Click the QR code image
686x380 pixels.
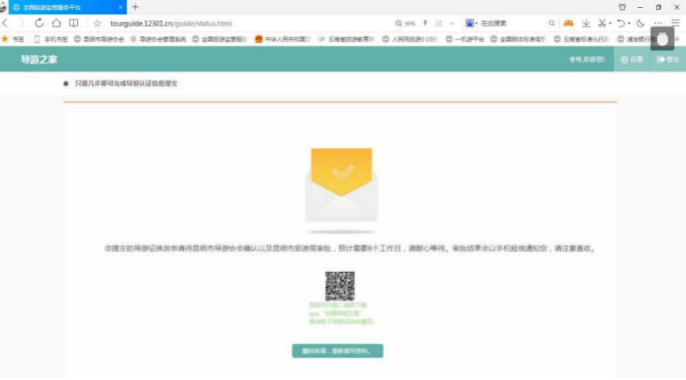(340, 286)
